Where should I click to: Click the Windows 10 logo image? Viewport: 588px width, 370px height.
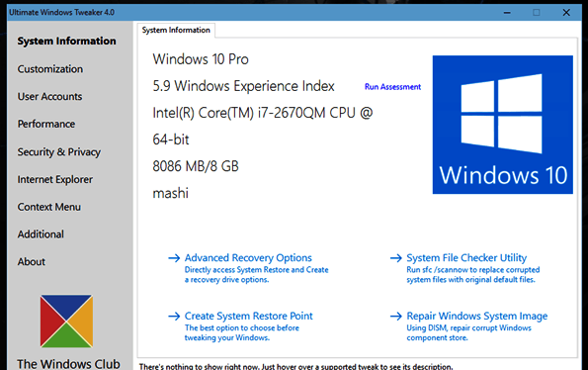[x=502, y=125]
